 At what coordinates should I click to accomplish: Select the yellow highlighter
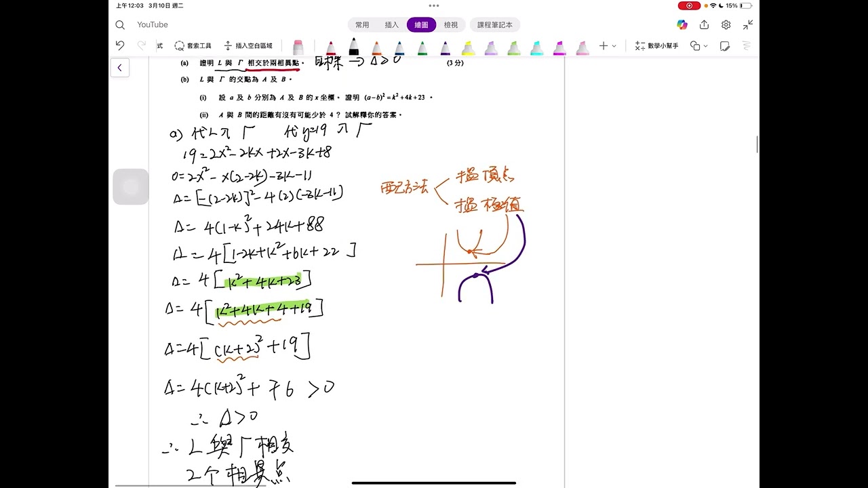click(468, 47)
